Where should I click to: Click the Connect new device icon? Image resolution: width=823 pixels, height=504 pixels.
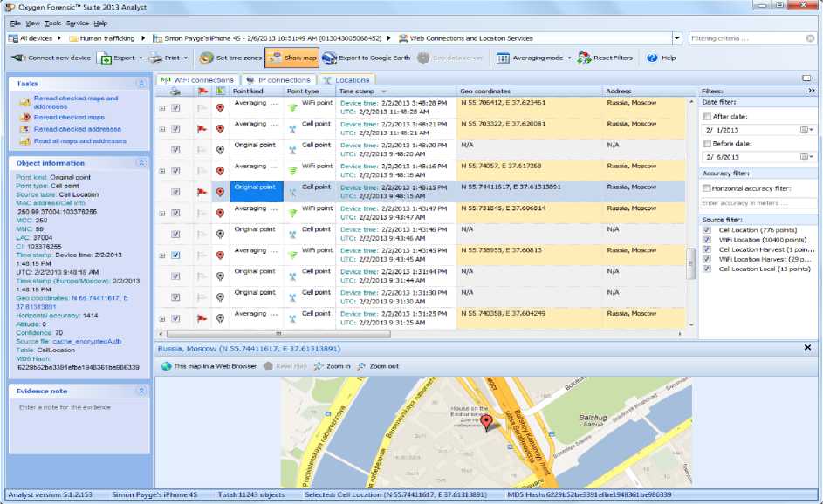[x=17, y=58]
